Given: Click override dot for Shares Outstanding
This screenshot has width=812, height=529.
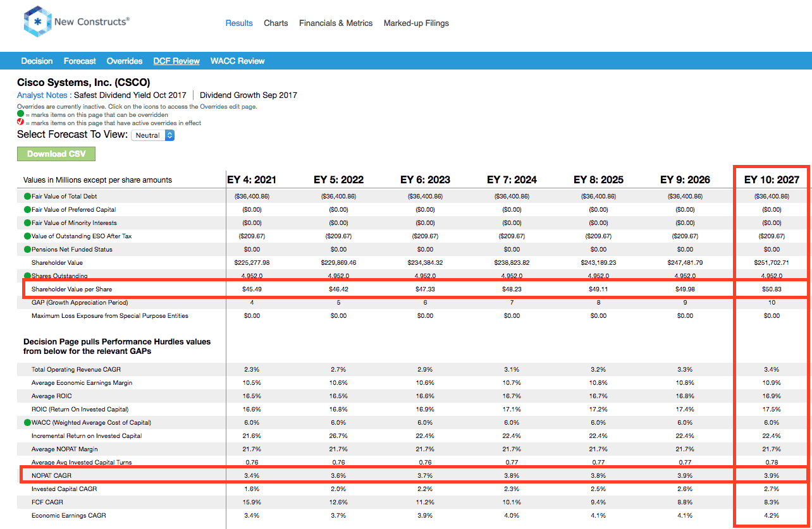Looking at the screenshot, I should tap(27, 276).
